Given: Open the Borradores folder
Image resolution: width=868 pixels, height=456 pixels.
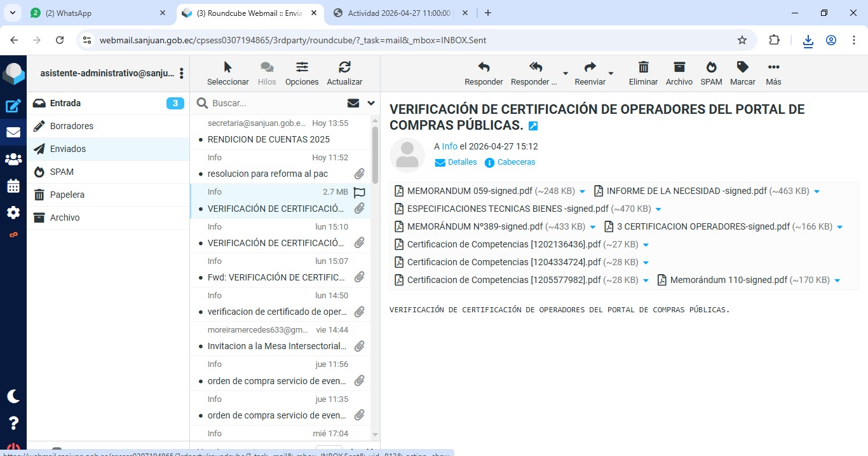Looking at the screenshot, I should [x=72, y=126].
